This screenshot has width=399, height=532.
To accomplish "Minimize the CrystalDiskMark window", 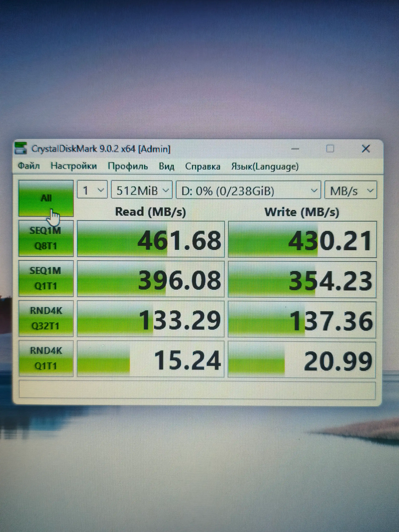I will point(295,149).
